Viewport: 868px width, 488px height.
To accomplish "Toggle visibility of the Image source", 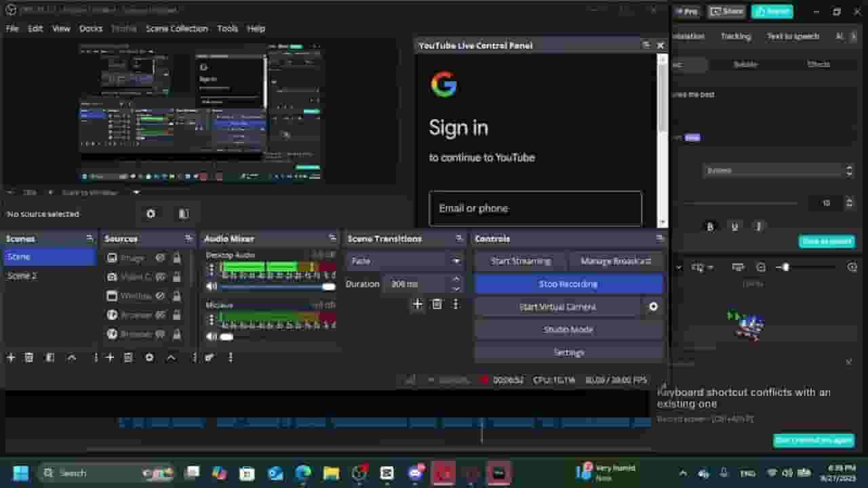I will coord(161,258).
